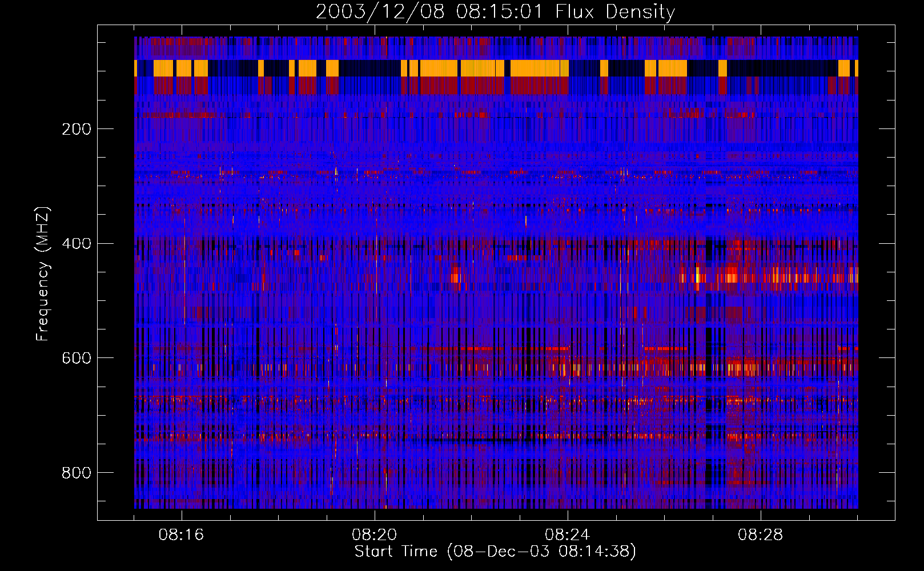The height and width of the screenshot is (571, 924).
Task: Click the 400 frequency tick label
Action: [x=77, y=244]
